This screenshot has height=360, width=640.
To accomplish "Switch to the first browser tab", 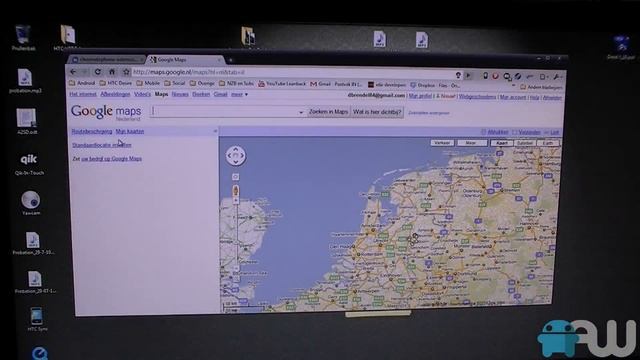I will click(x=107, y=60).
